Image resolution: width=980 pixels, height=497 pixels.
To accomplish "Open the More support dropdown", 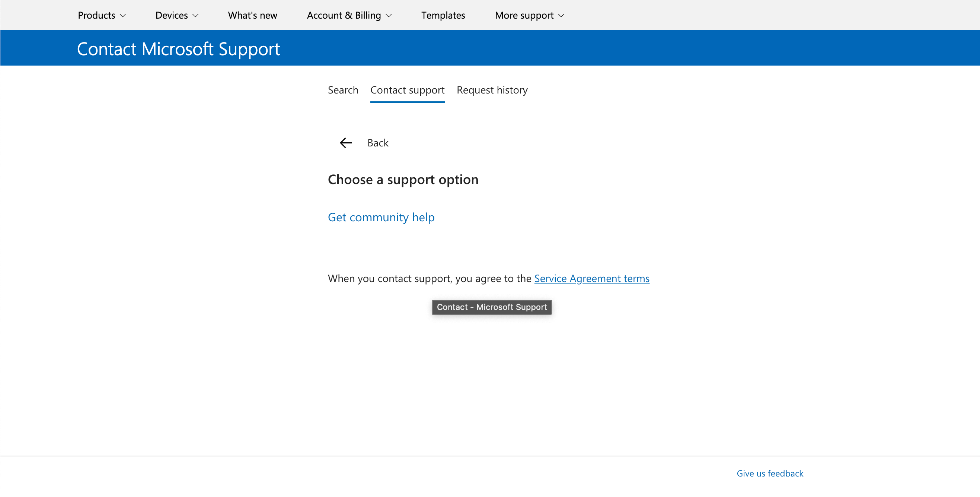I will click(529, 15).
